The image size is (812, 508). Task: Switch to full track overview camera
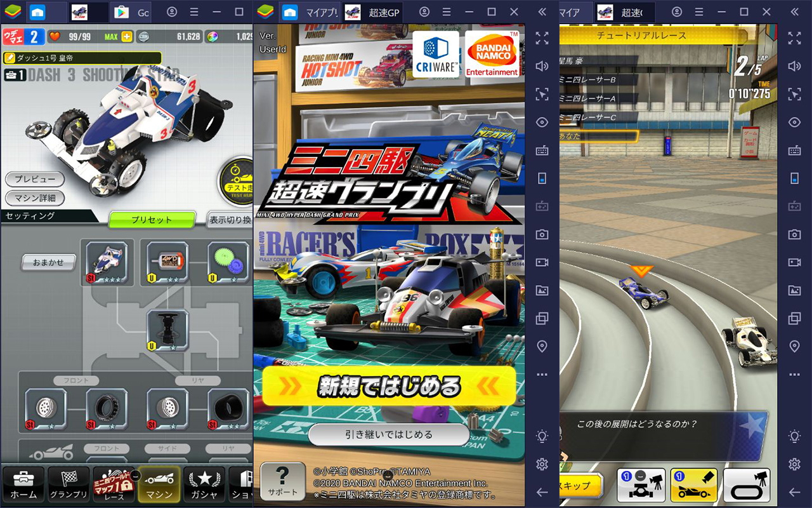click(x=747, y=486)
